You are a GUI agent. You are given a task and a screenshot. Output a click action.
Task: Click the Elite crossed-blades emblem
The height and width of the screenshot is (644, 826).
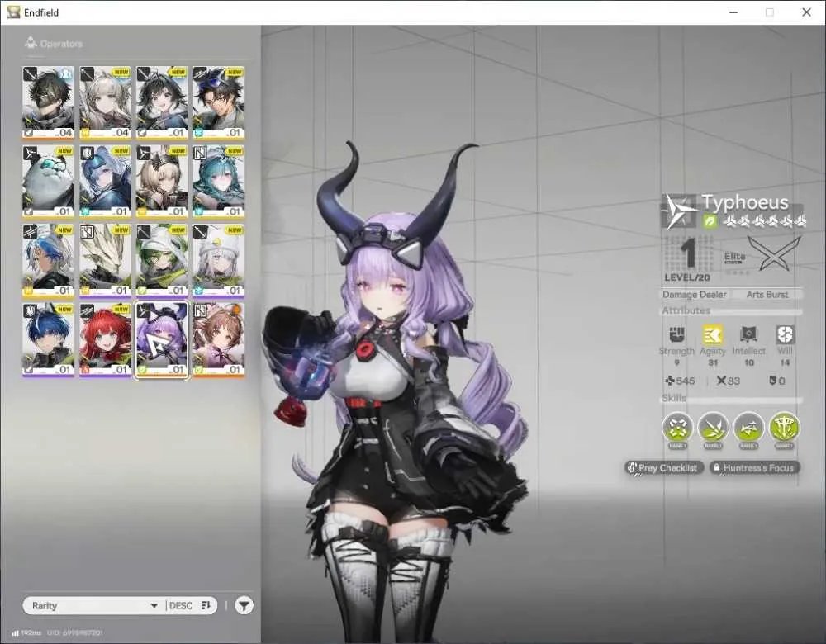(775, 253)
